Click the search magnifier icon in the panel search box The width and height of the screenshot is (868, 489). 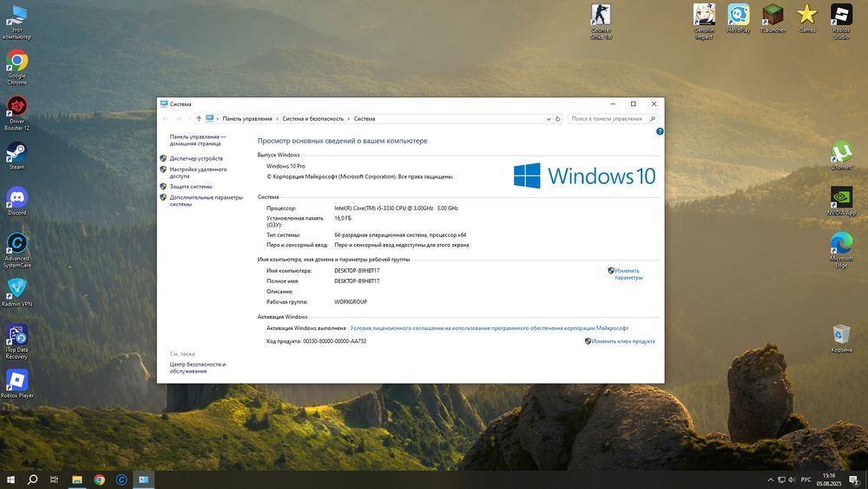pyautogui.click(x=652, y=119)
